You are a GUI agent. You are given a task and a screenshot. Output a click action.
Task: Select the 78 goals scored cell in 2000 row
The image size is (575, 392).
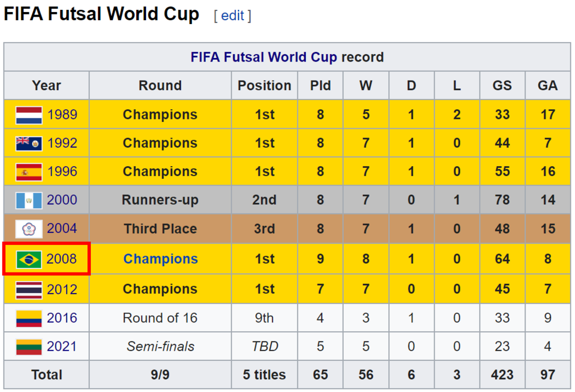pyautogui.click(x=503, y=200)
